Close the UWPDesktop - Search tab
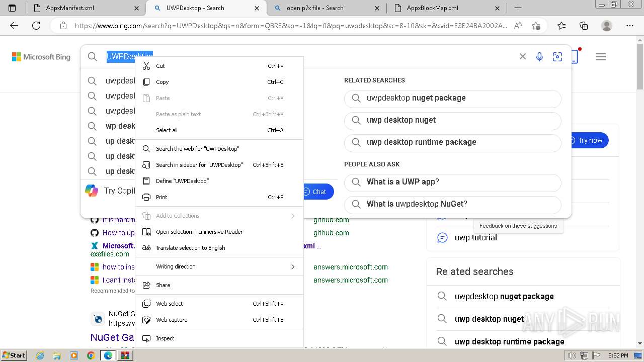 tap(257, 8)
